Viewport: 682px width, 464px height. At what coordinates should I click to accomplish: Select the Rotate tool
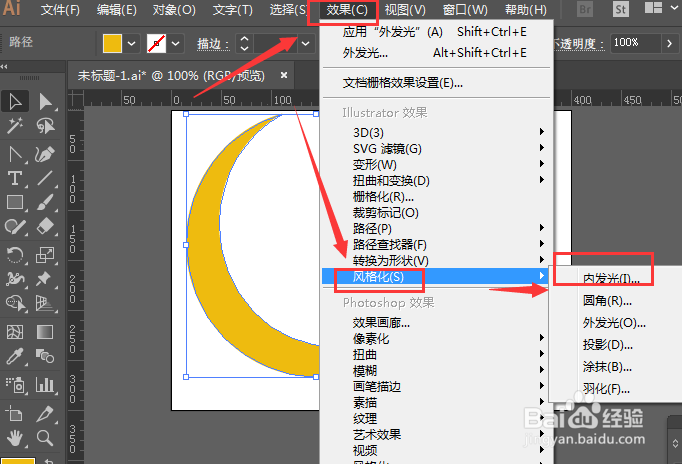click(15, 255)
